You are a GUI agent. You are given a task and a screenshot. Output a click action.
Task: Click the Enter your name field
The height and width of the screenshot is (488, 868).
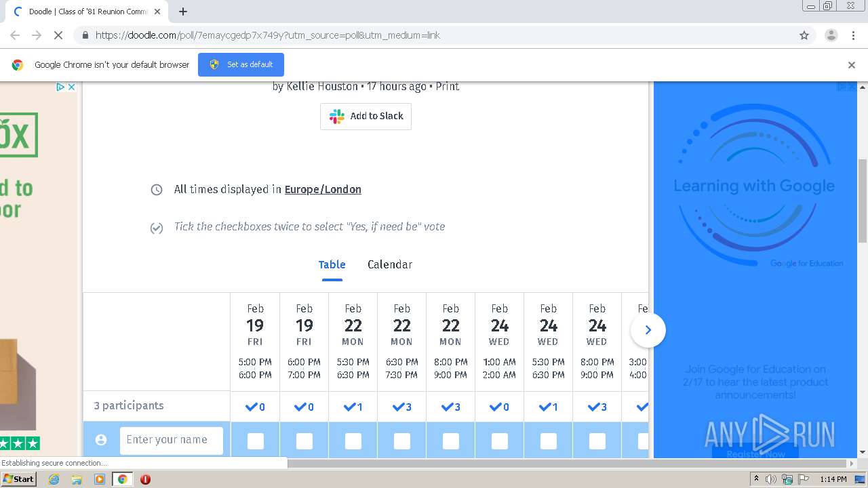[172, 440]
